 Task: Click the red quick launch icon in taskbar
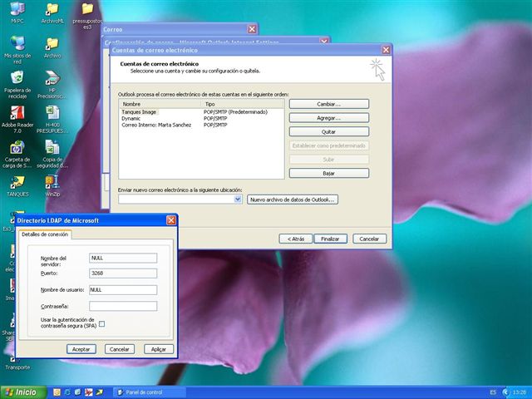click(x=89, y=392)
